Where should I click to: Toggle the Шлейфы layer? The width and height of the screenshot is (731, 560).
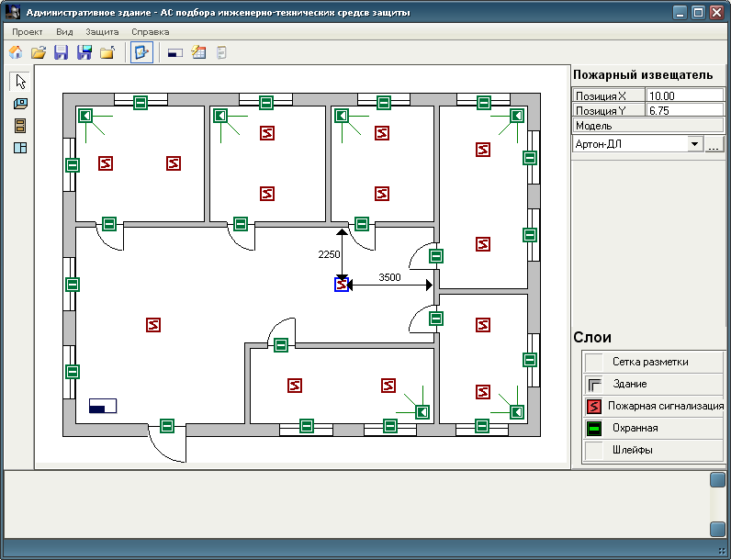point(595,450)
